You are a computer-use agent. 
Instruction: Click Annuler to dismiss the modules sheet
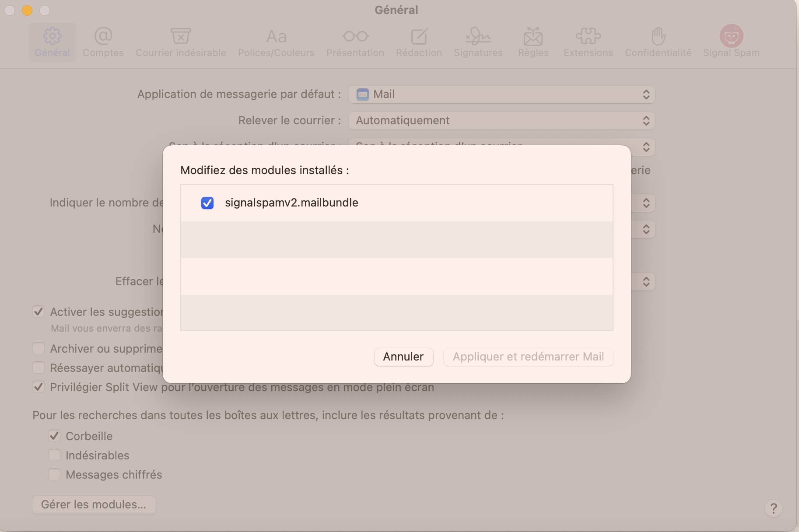403,357
